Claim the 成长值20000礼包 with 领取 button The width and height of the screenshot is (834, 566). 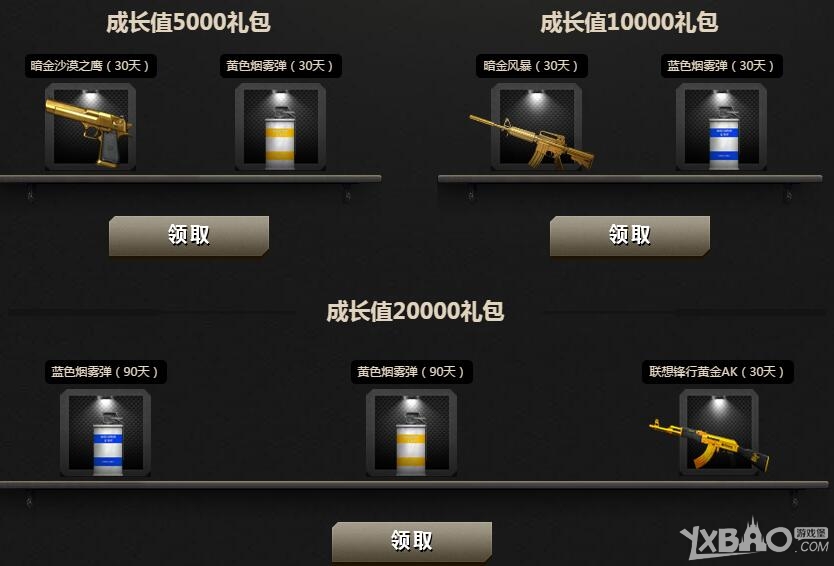412,542
